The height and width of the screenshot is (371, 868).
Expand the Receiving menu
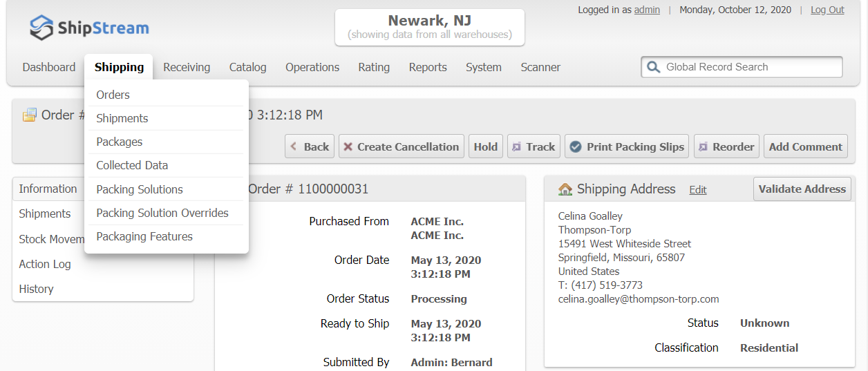coord(187,67)
